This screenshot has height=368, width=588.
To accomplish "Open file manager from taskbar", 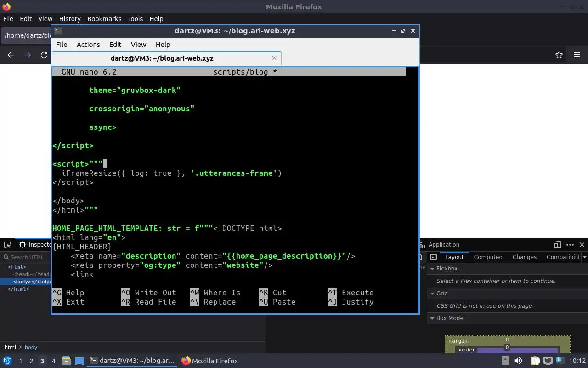I will tap(66, 361).
